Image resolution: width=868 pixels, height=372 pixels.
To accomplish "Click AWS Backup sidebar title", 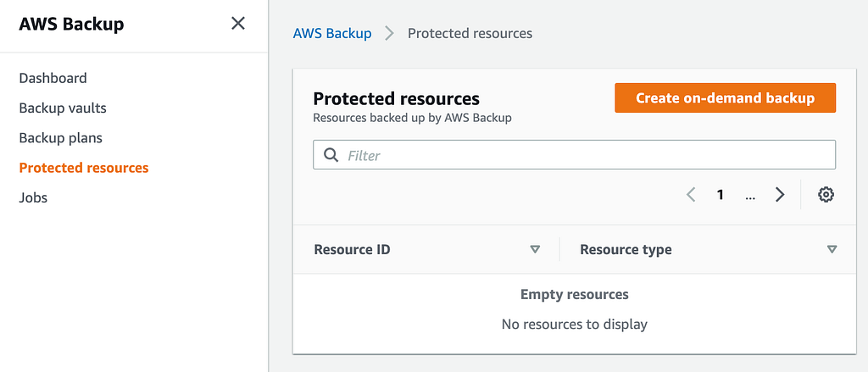I will coord(71,25).
